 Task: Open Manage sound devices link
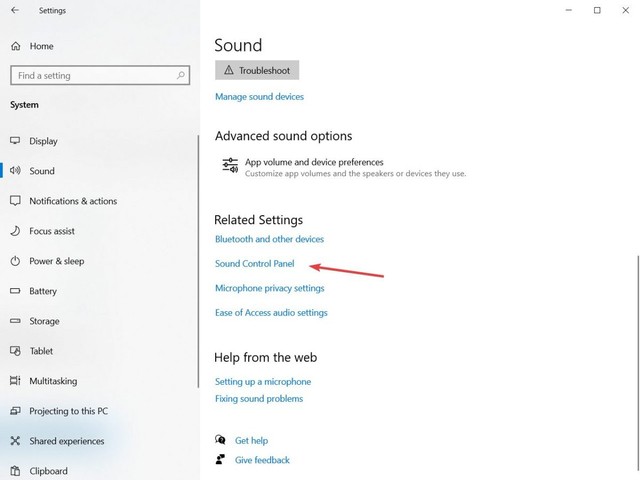[259, 97]
